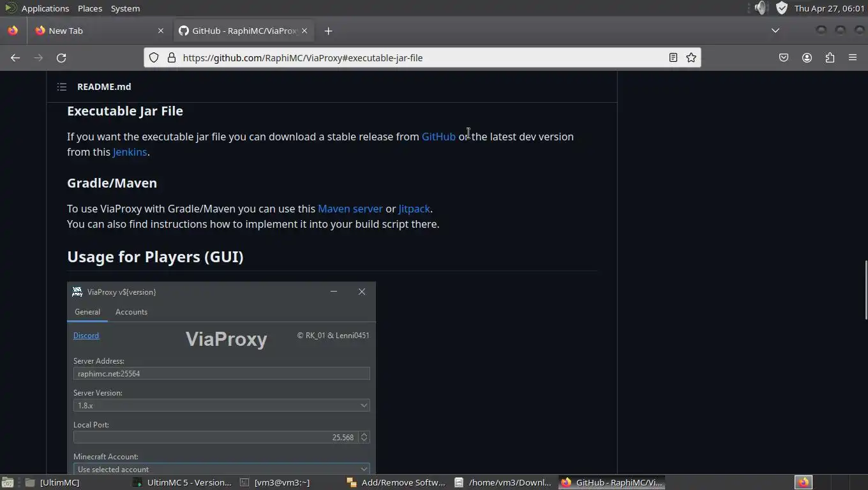Click the pinned Firefox tab
The image size is (868, 490).
[x=13, y=31]
